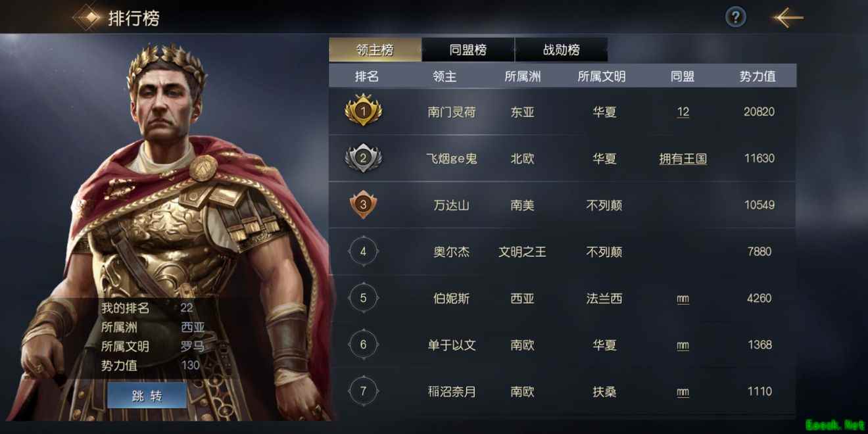868x434 pixels.
Task: Go back using the golden arrow
Action: [x=788, y=18]
